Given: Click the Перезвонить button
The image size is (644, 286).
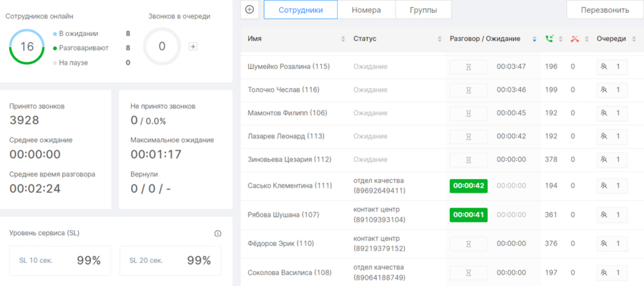Looking at the screenshot, I should coord(605,10).
